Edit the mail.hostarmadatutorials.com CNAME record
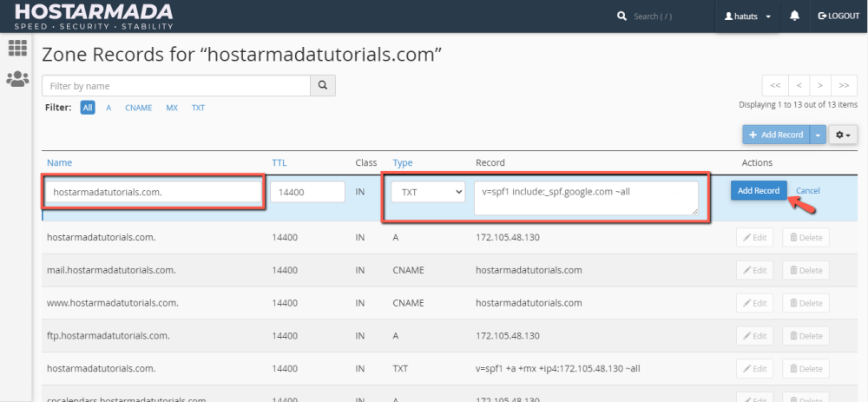 click(754, 270)
